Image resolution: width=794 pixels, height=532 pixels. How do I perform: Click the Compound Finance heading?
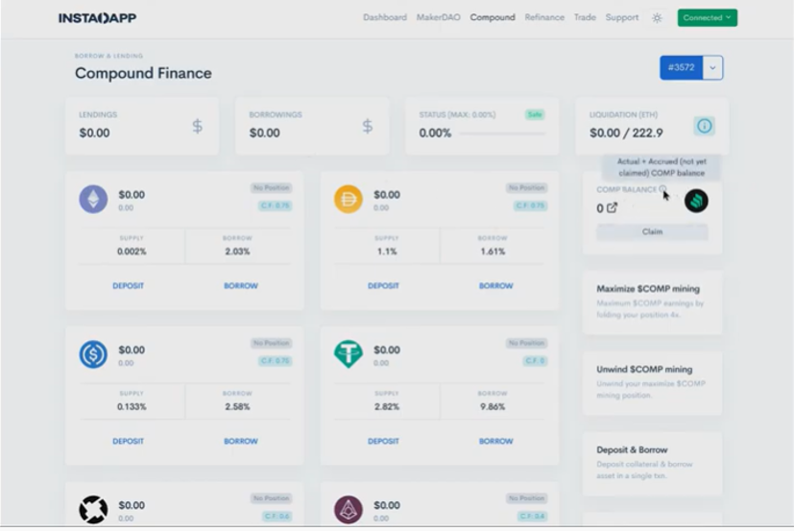pos(143,74)
